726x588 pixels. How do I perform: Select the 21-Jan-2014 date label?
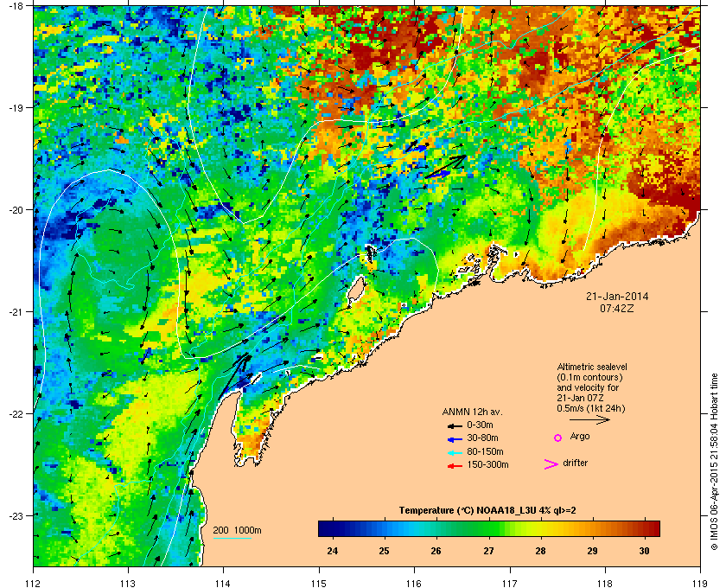coord(617,297)
